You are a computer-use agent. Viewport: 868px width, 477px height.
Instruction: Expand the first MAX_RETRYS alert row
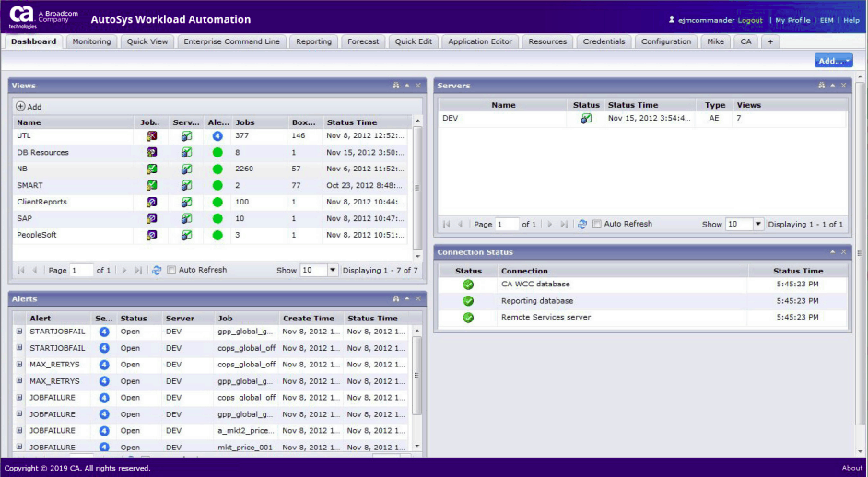pos(18,364)
